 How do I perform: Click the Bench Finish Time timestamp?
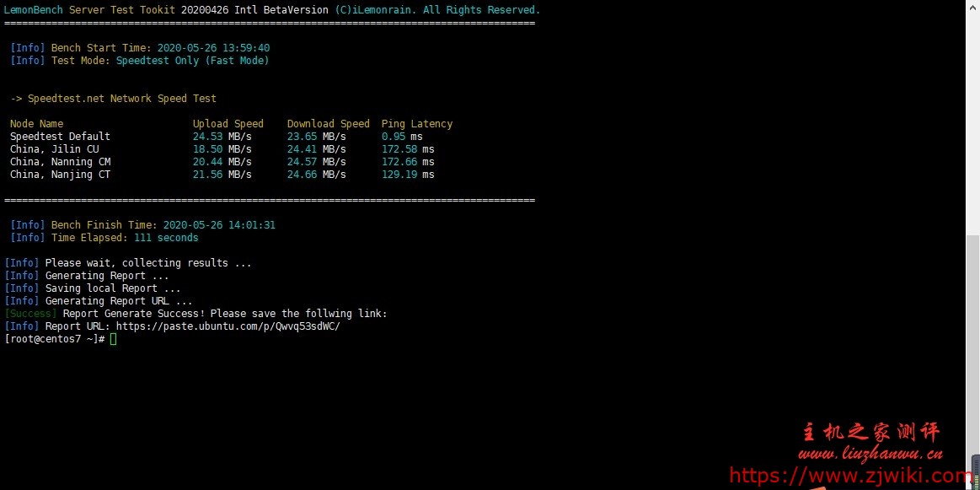(x=219, y=225)
